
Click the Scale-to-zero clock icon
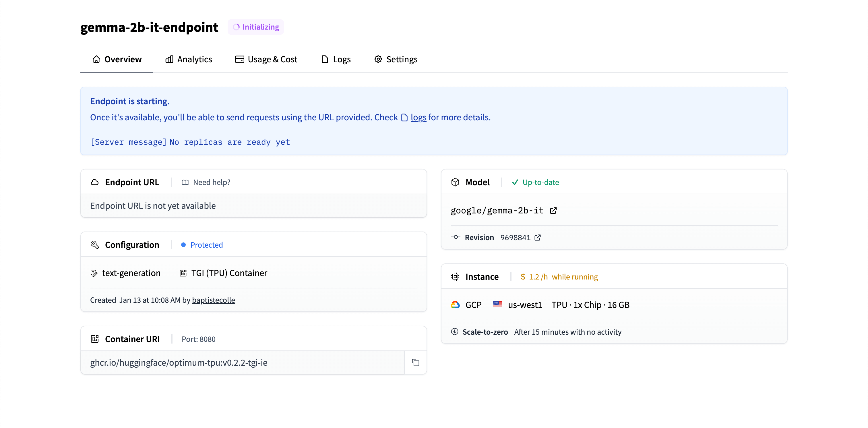click(455, 331)
